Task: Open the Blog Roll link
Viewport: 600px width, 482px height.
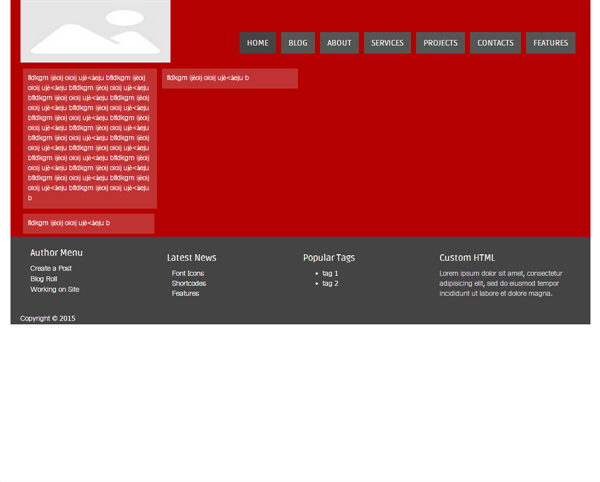Action: (44, 279)
